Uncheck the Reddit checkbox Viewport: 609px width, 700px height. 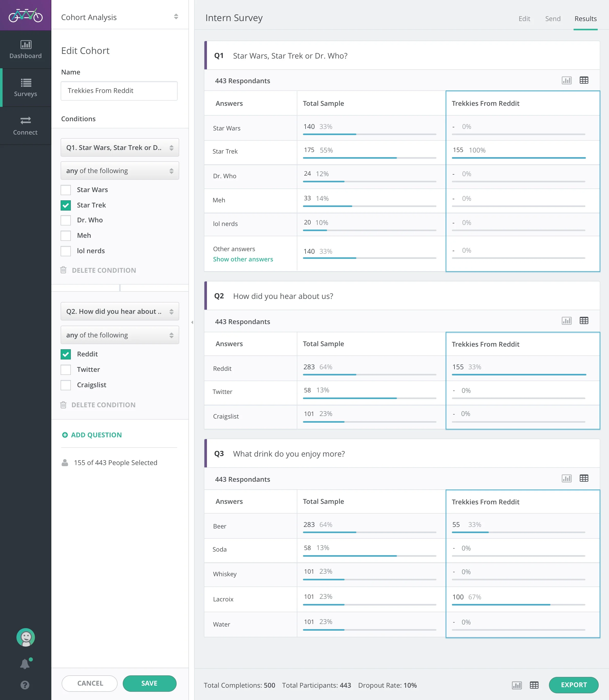(65, 354)
